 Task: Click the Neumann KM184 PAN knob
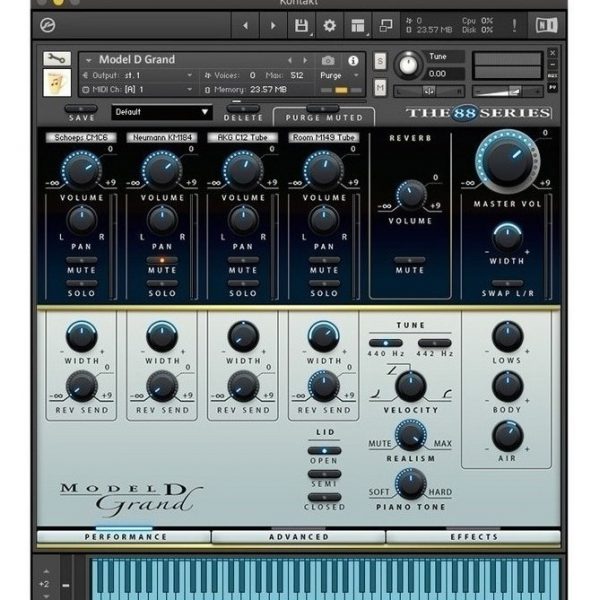click(162, 220)
